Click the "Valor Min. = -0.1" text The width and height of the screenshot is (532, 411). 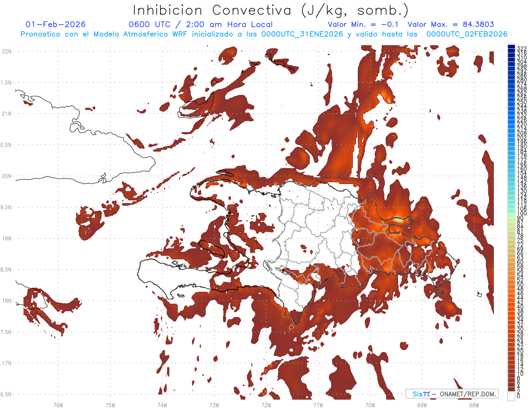tap(363, 24)
